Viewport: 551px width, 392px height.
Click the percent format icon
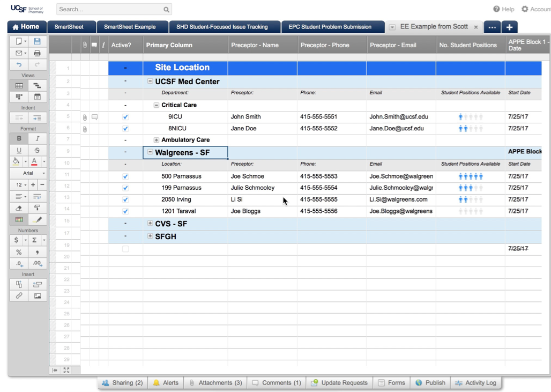(x=19, y=252)
